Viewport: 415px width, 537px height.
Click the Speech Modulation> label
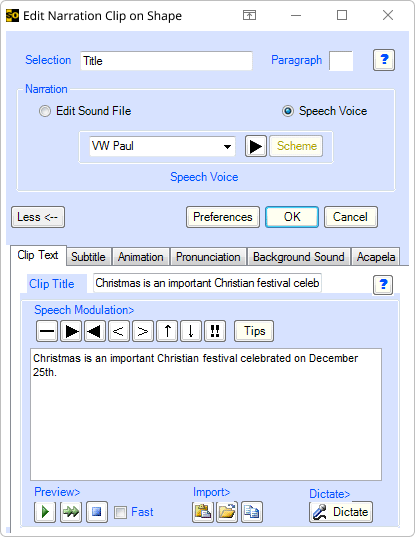[84, 310]
